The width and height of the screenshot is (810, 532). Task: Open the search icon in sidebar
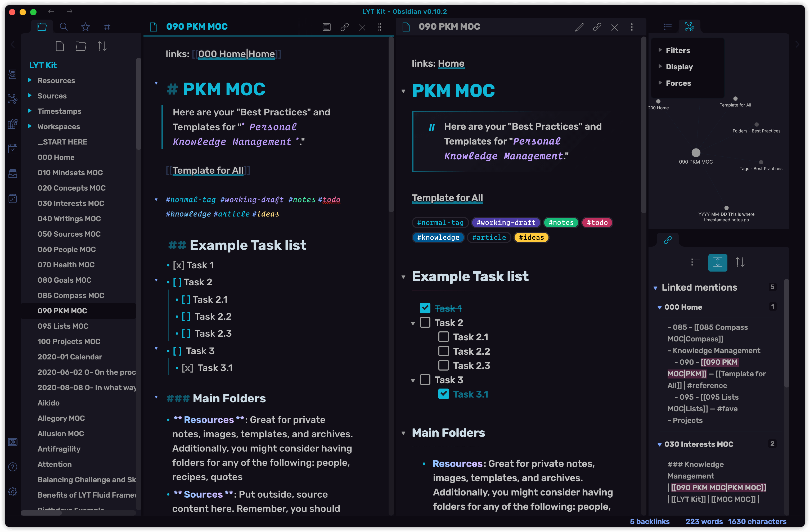coord(64,27)
